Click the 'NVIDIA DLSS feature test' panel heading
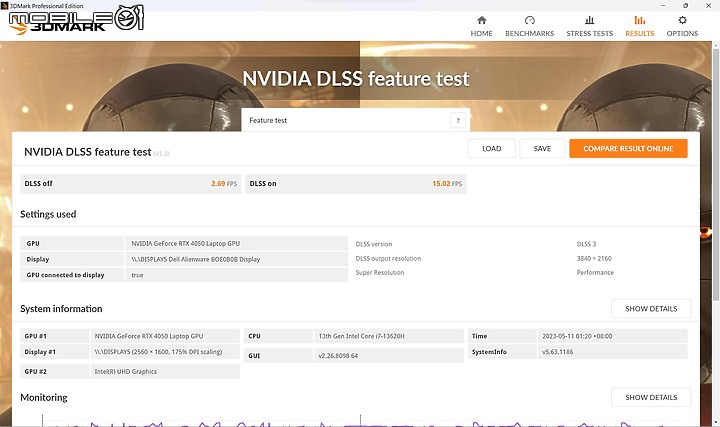 88,152
